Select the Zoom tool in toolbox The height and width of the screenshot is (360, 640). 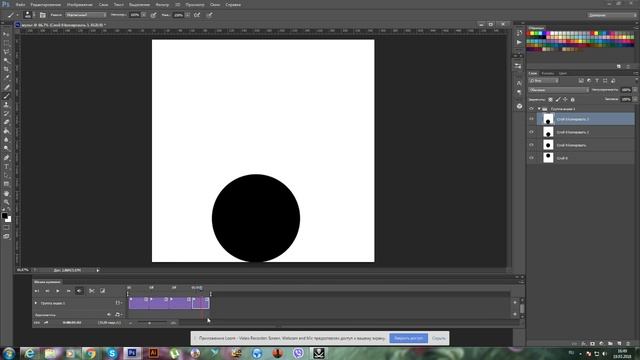point(6,202)
